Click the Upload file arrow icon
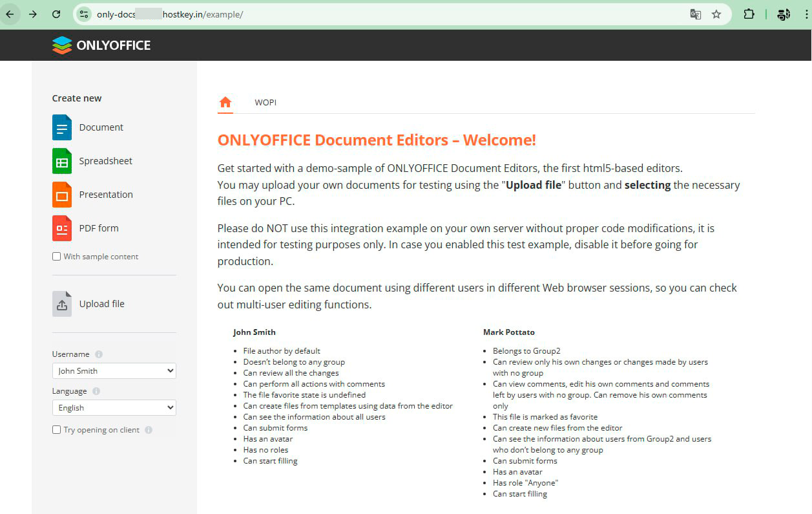The height and width of the screenshot is (514, 812). [x=62, y=304]
